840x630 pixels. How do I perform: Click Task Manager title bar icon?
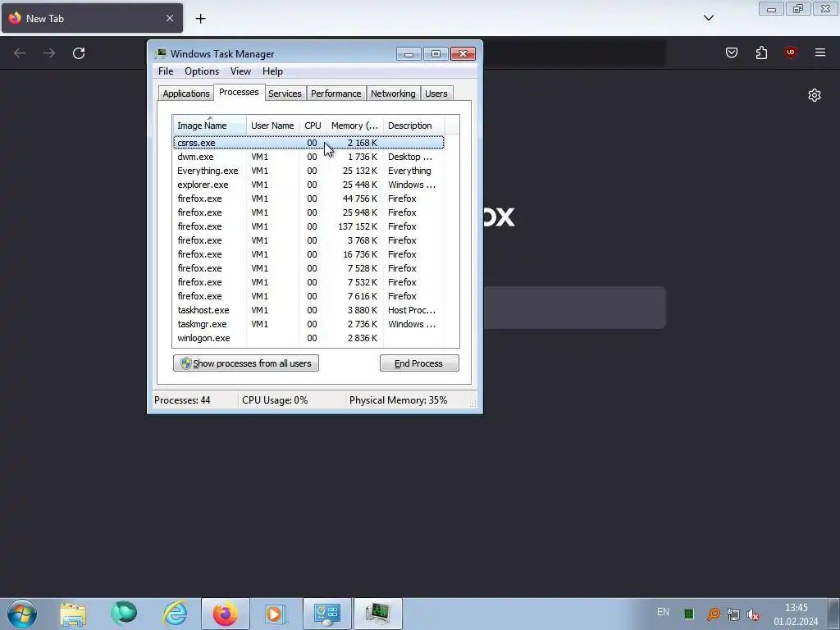[160, 53]
